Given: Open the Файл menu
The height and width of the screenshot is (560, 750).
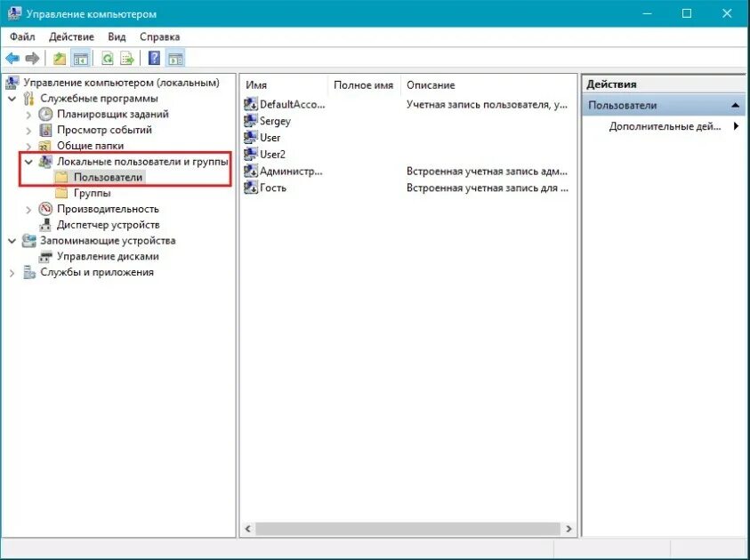Looking at the screenshot, I should (22, 36).
